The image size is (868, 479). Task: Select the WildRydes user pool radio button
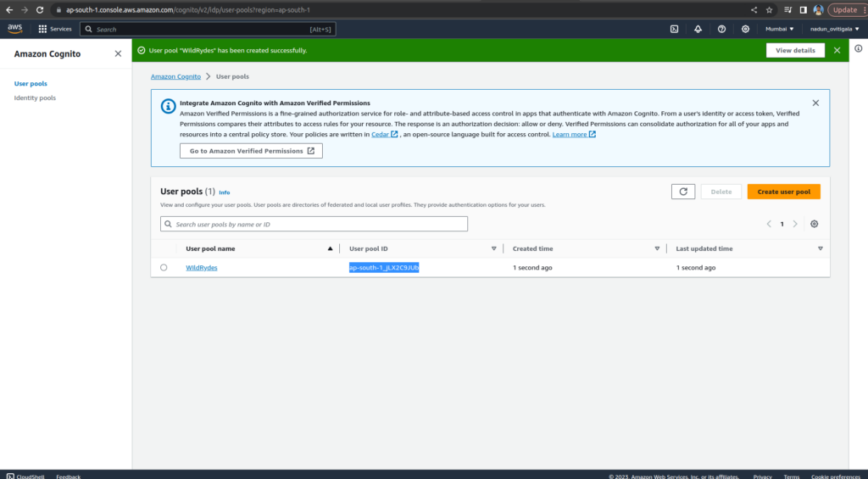coord(164,267)
